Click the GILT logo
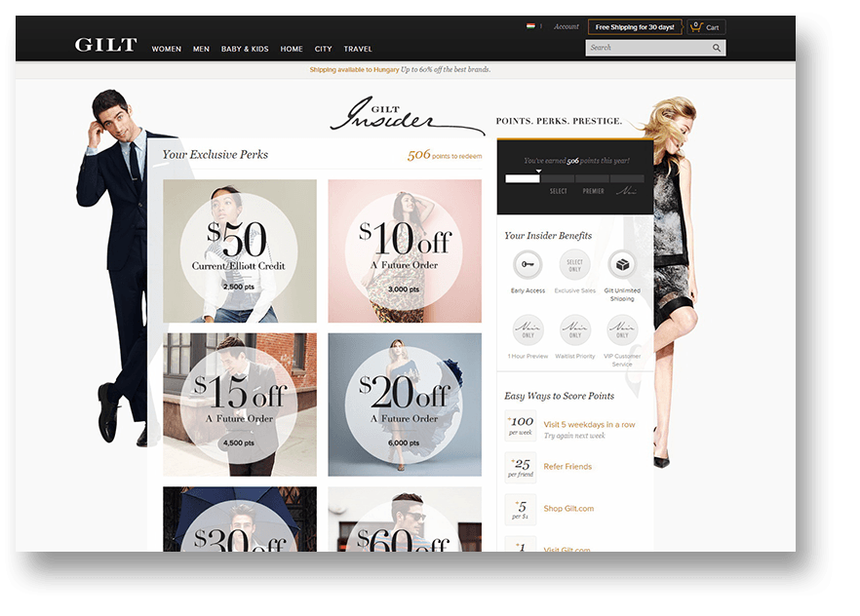The width and height of the screenshot is (860, 616). [105, 45]
